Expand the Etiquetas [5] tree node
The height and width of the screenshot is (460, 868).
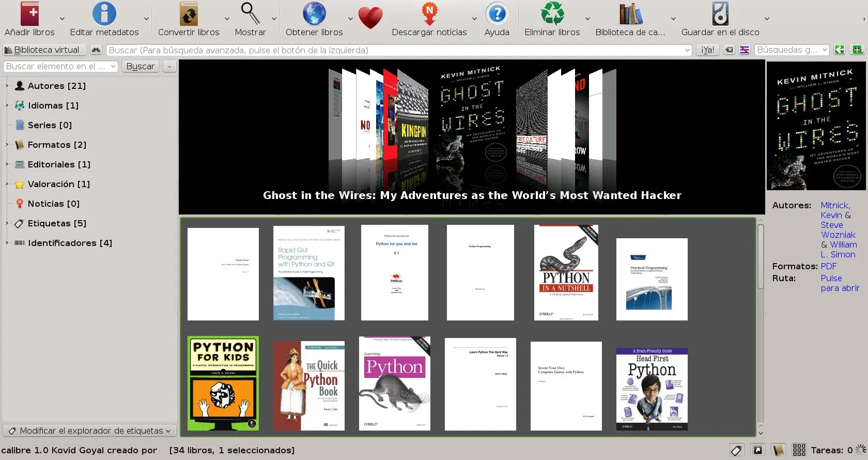tap(7, 223)
